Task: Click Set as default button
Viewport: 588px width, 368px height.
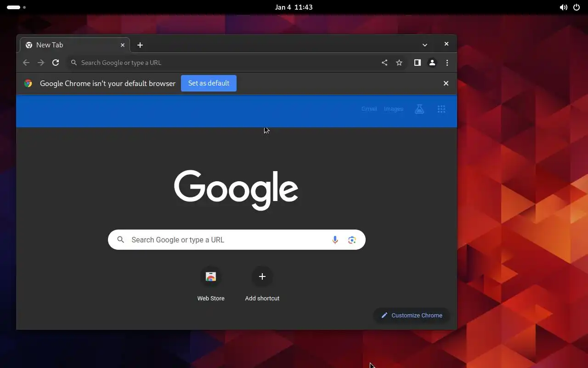Action: pos(209,83)
